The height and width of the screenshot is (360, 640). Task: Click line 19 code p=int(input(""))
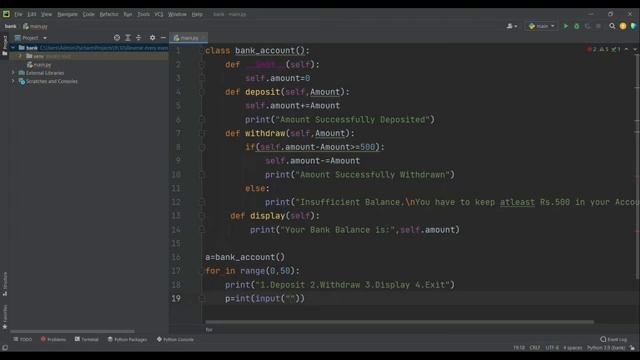tap(264, 298)
